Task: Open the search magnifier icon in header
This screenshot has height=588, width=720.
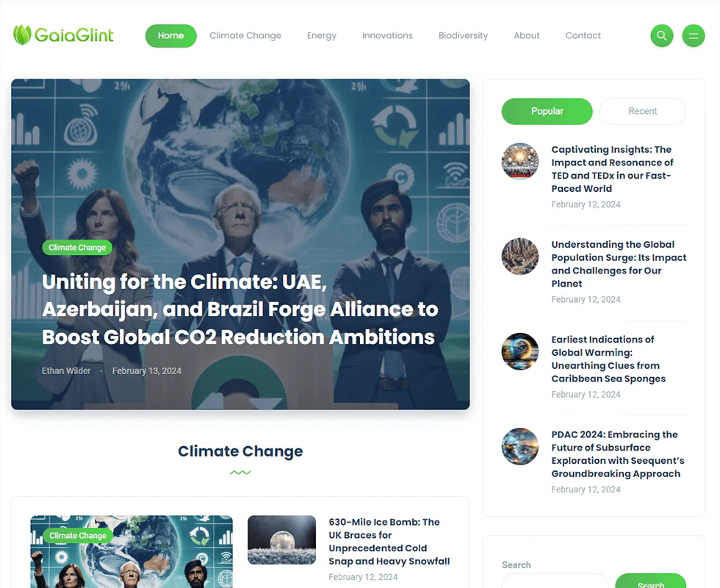Action: point(662,35)
